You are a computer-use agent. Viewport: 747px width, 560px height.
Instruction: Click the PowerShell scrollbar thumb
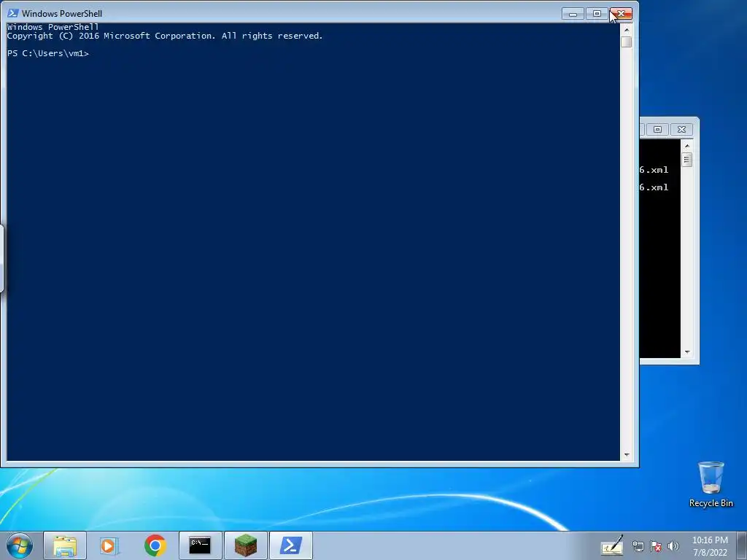click(627, 42)
